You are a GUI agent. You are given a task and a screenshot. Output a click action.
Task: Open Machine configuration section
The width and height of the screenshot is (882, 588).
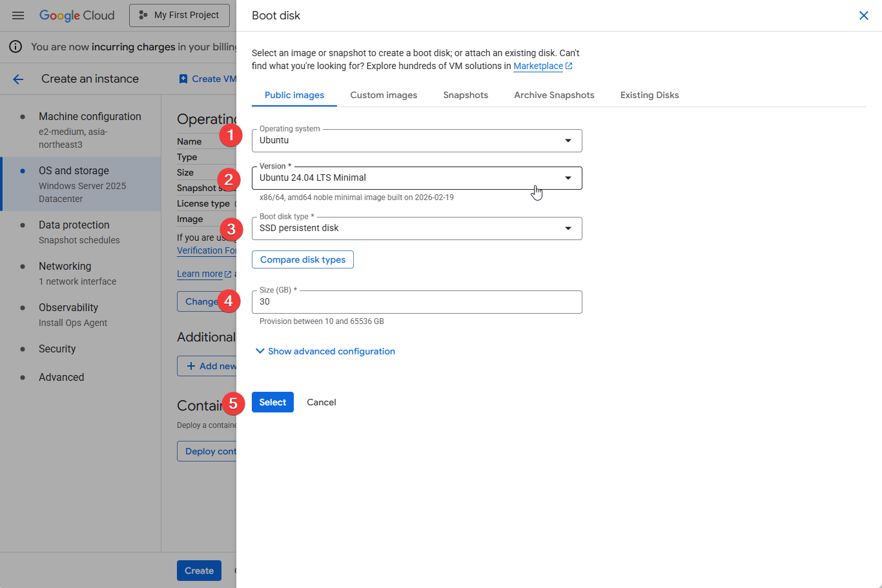click(81, 130)
